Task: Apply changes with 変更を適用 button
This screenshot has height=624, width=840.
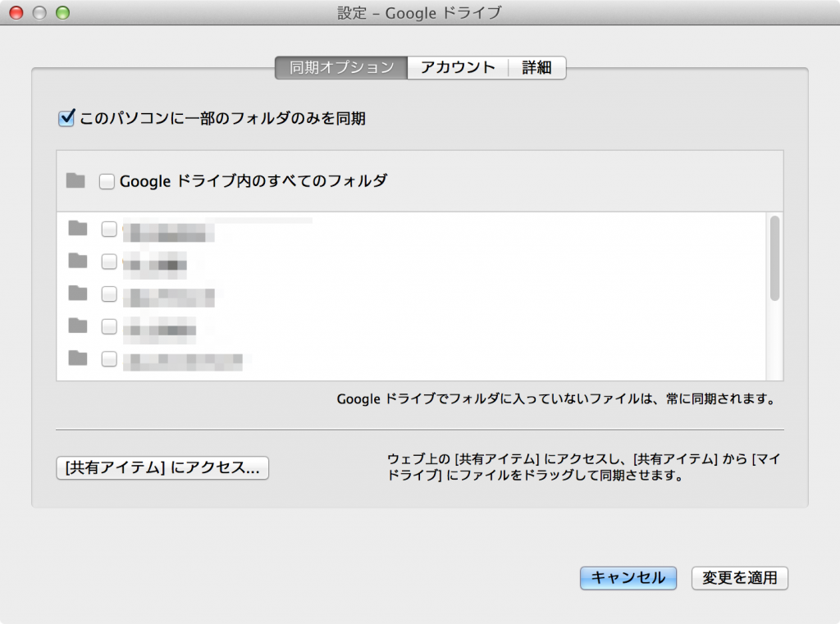Action: [739, 578]
